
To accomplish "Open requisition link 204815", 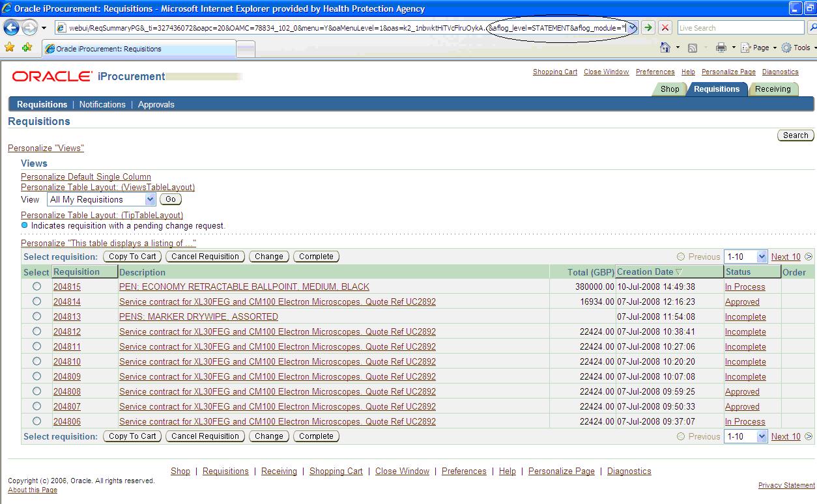I will 67,287.
